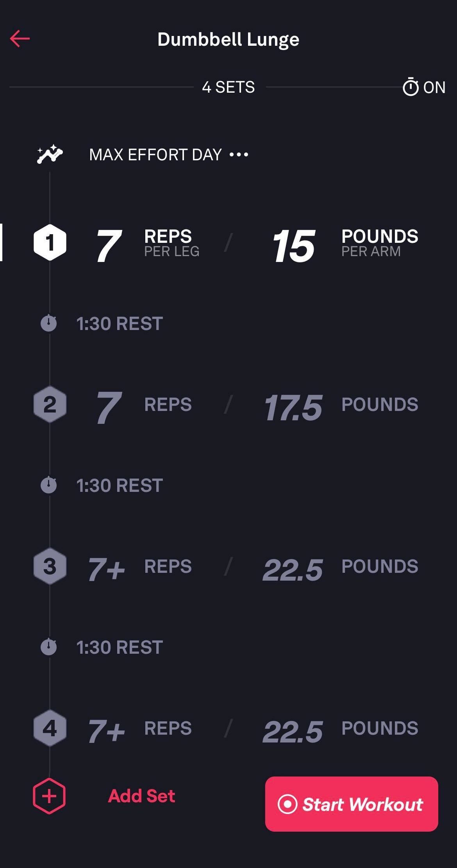This screenshot has height=868, width=457.
Task: Edit the 7+ reps in set 3
Action: coord(106,569)
